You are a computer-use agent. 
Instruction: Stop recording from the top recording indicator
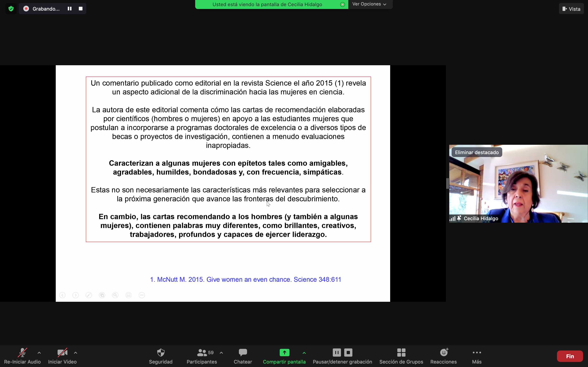coord(81,9)
